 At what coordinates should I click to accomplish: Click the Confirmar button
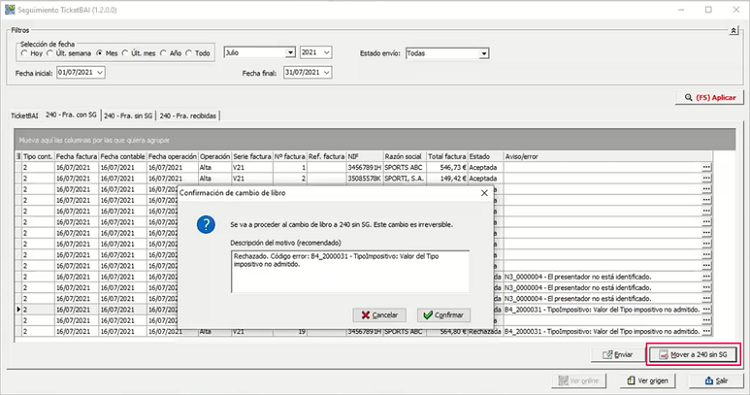pos(443,315)
